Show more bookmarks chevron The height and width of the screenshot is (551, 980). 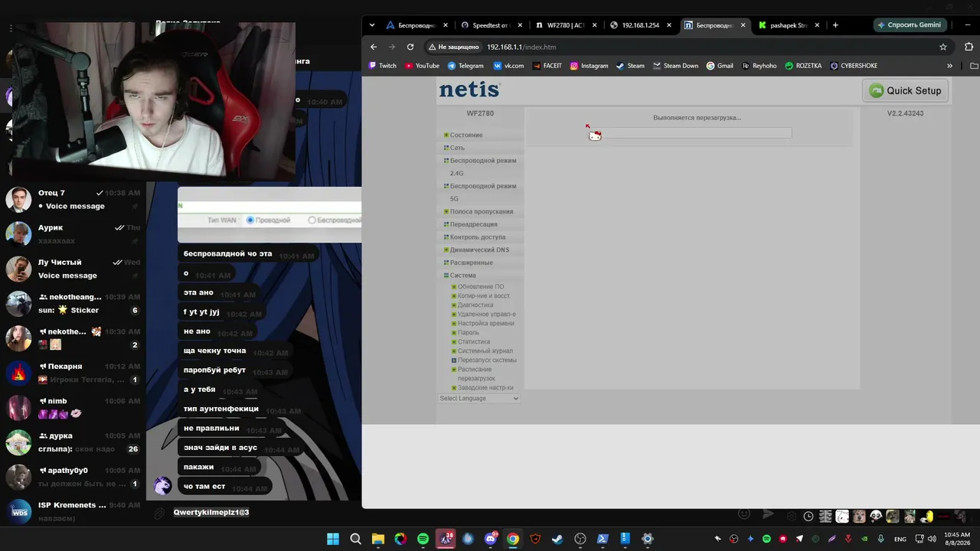pos(949,66)
